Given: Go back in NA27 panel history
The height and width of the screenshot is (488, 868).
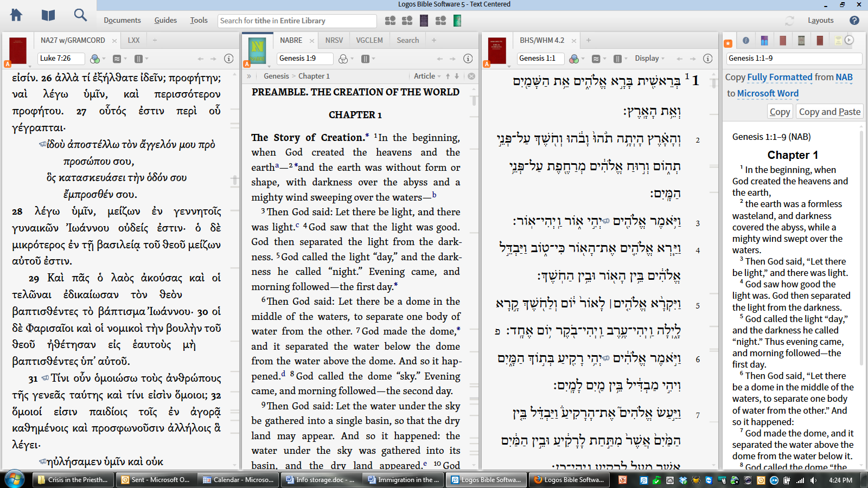Looking at the screenshot, I should tap(201, 59).
